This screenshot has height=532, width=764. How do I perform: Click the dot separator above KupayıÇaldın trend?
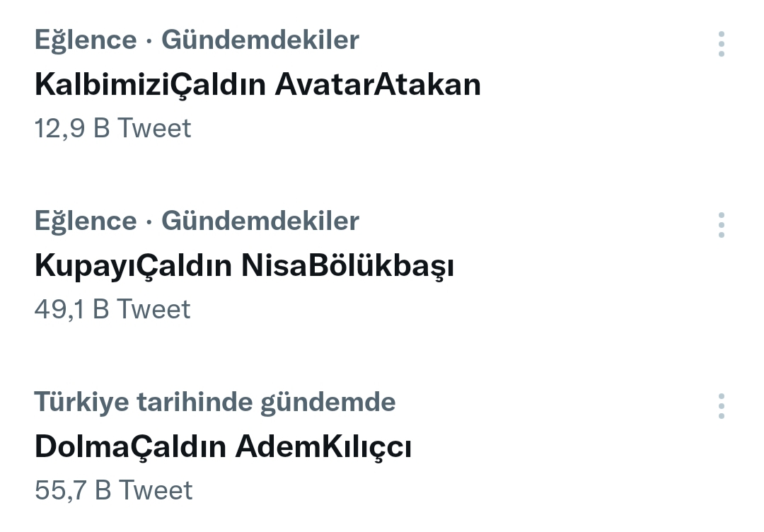pyautogui.click(x=149, y=222)
